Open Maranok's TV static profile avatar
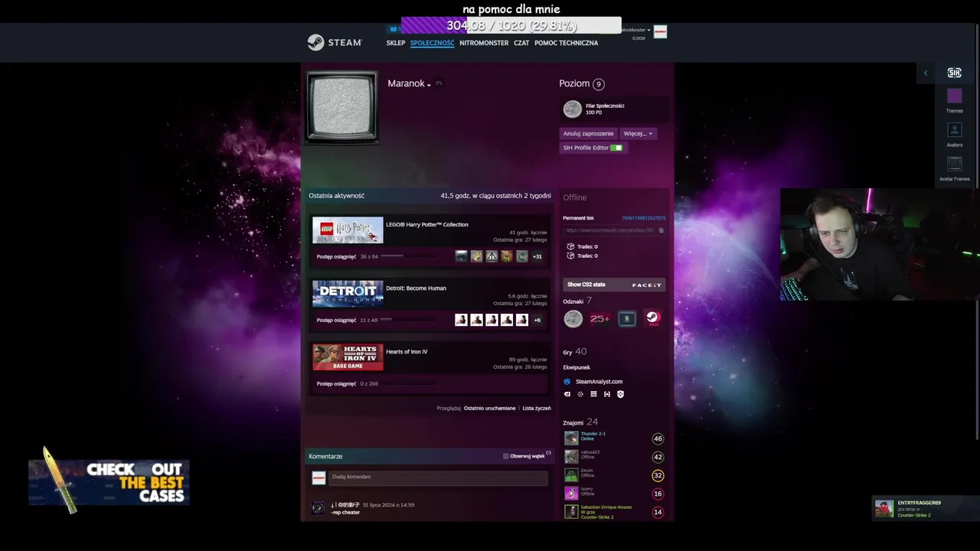Screen dimensions: 980x551 point(341,108)
